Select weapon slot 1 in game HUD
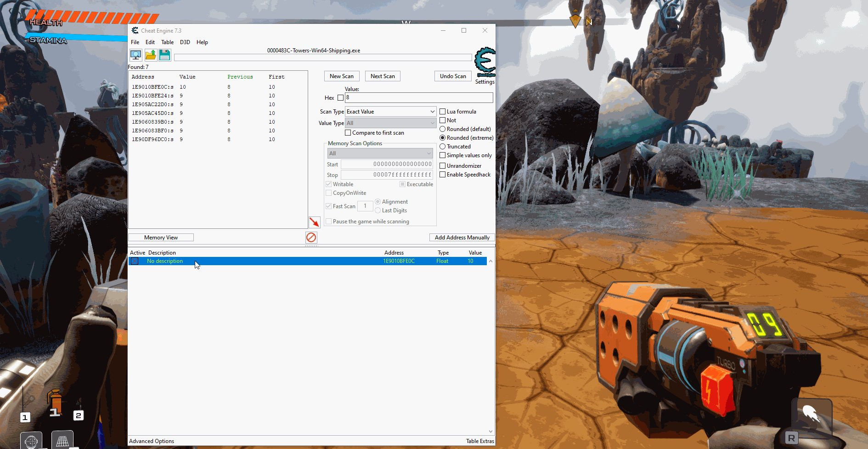This screenshot has height=449, width=868. (x=25, y=417)
